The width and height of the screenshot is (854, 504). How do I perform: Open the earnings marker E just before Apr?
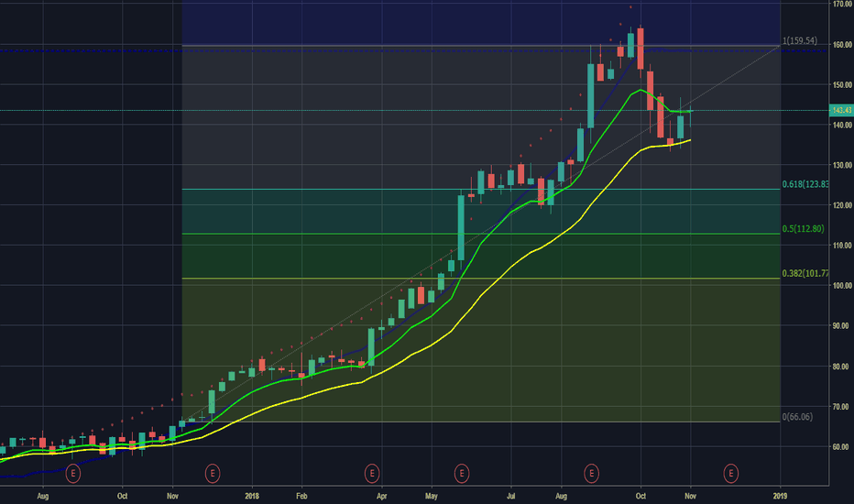372,473
